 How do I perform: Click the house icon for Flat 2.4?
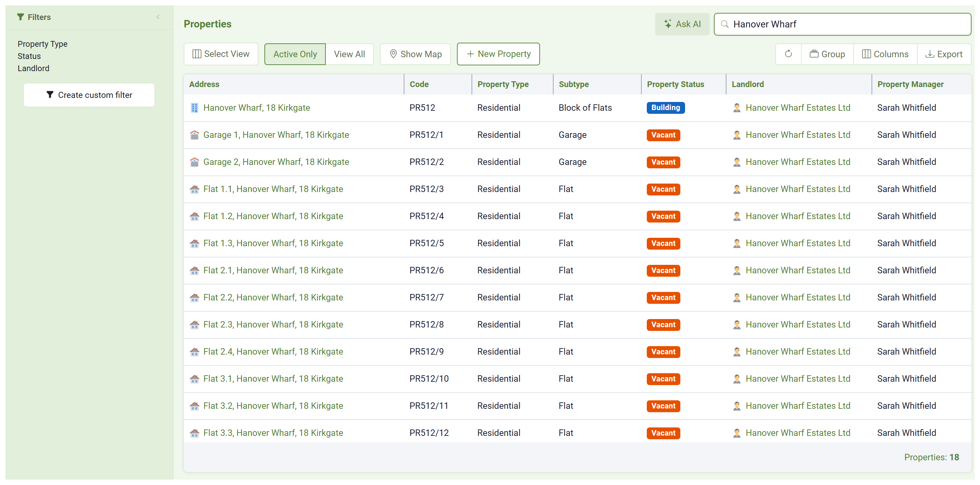[x=194, y=352]
